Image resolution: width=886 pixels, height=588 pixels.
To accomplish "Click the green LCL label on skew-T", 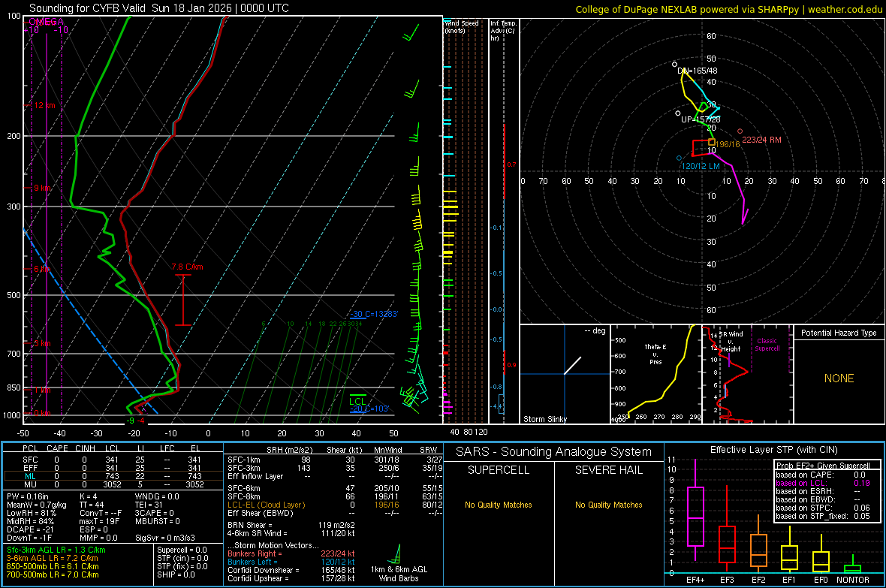I will 357,402.
